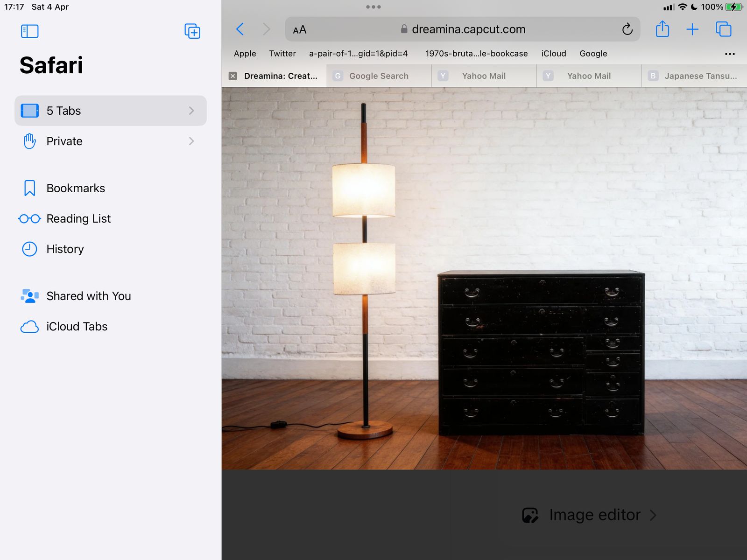Screen dimensions: 747x560
Task: Click the 5 Tabs tab-group icon
Action: click(30, 111)
